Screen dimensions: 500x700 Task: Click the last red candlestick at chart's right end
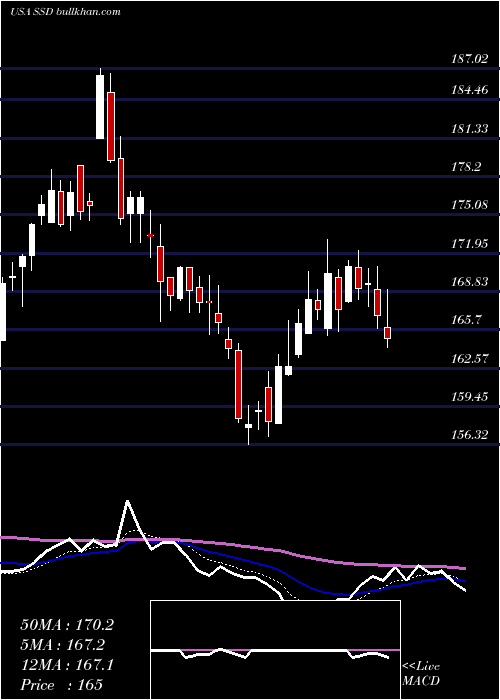coord(388,333)
